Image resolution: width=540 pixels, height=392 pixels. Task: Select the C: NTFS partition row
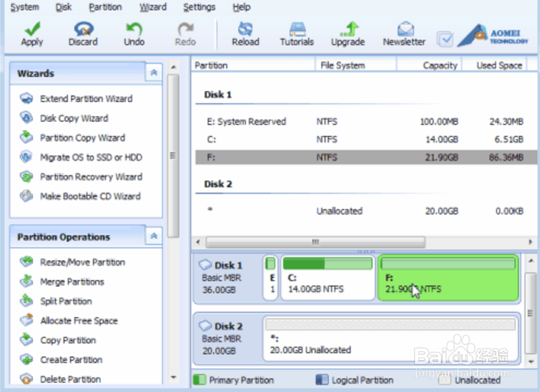click(366, 139)
